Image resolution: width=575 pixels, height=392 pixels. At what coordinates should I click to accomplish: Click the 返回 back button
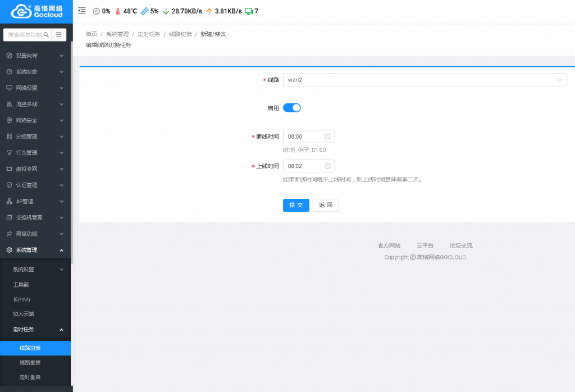point(326,206)
